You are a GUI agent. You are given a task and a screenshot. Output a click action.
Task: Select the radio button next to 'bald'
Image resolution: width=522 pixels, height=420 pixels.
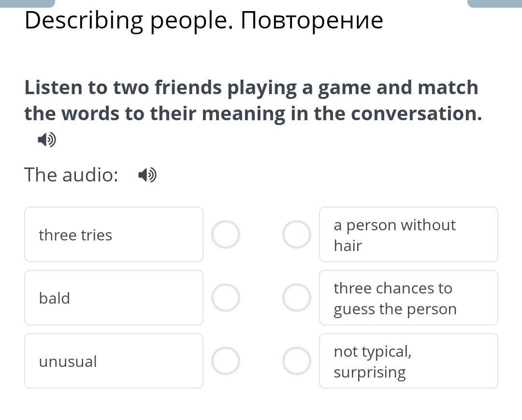225,298
